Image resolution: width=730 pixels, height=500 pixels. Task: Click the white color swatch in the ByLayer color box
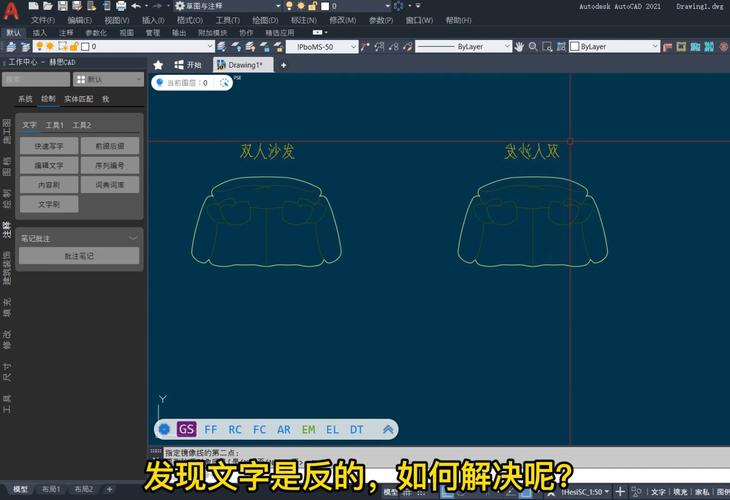coord(575,47)
